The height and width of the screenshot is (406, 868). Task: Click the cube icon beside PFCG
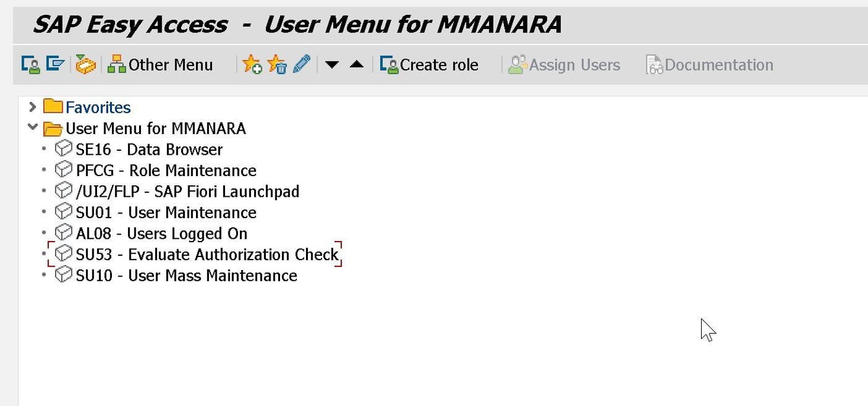(64, 170)
